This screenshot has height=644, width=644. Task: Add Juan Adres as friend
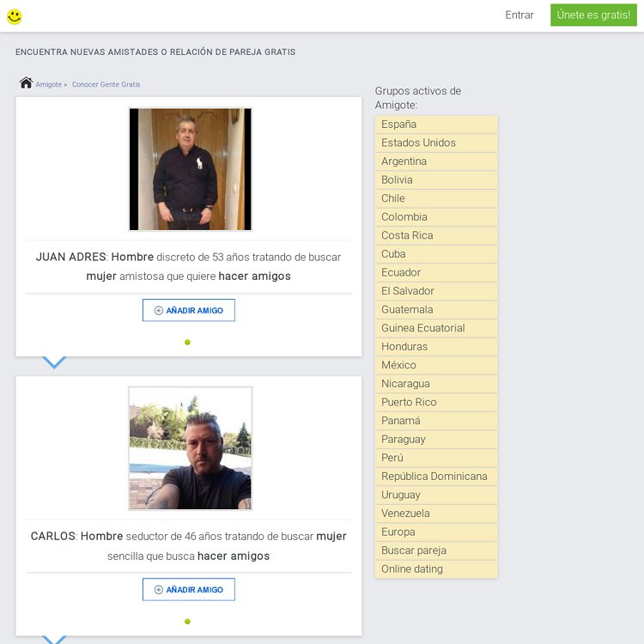(189, 310)
